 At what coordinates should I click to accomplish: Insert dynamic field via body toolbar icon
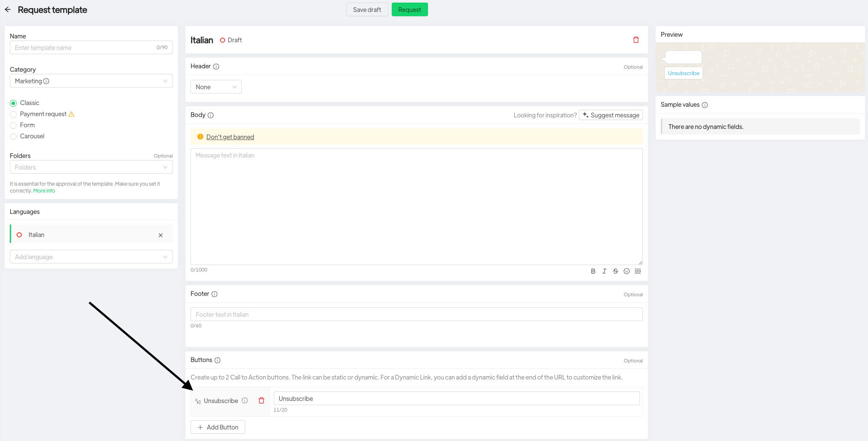[x=637, y=271]
